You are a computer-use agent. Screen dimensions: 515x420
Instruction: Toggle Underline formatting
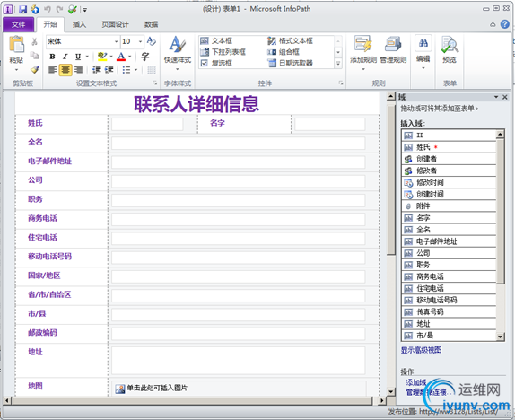(x=78, y=57)
